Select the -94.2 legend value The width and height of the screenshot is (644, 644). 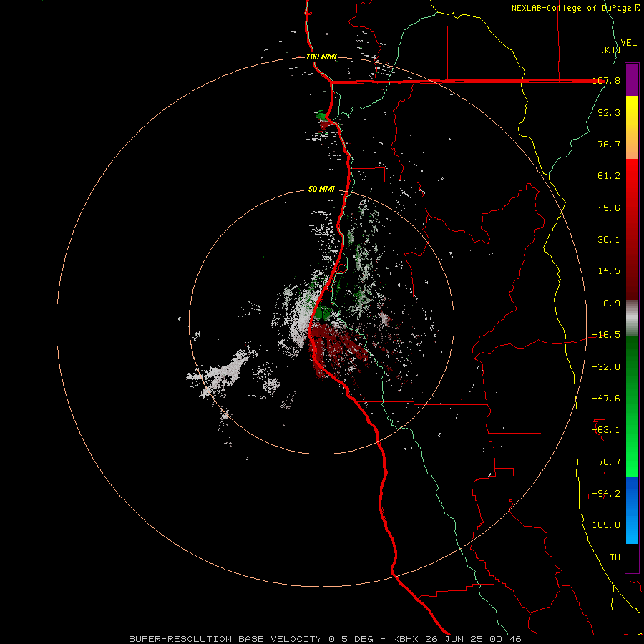coord(606,494)
